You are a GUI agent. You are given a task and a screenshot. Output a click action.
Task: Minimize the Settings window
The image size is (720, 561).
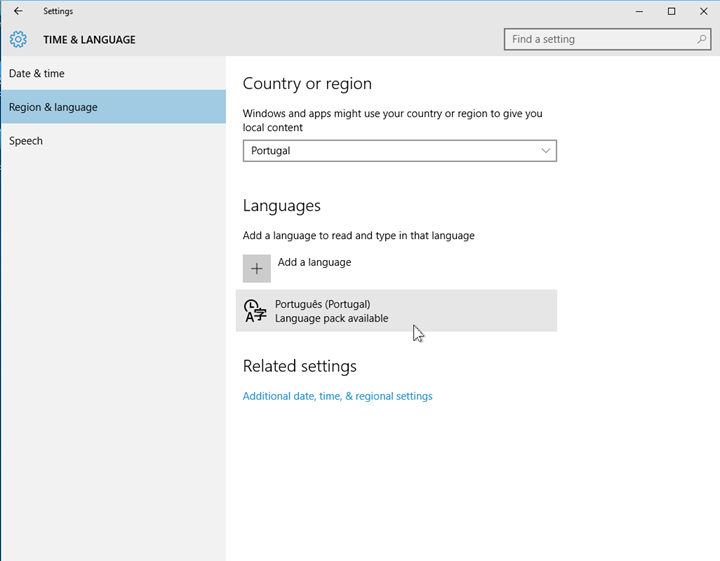tap(639, 11)
